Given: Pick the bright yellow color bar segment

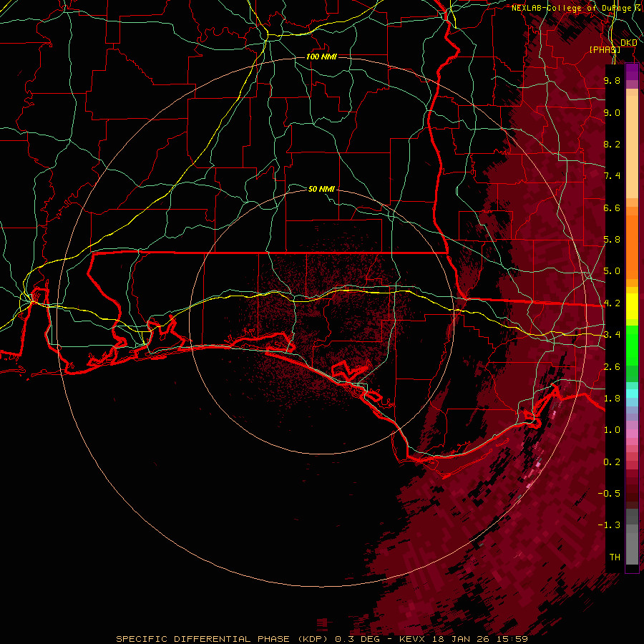Looking at the screenshot, I should [x=632, y=306].
